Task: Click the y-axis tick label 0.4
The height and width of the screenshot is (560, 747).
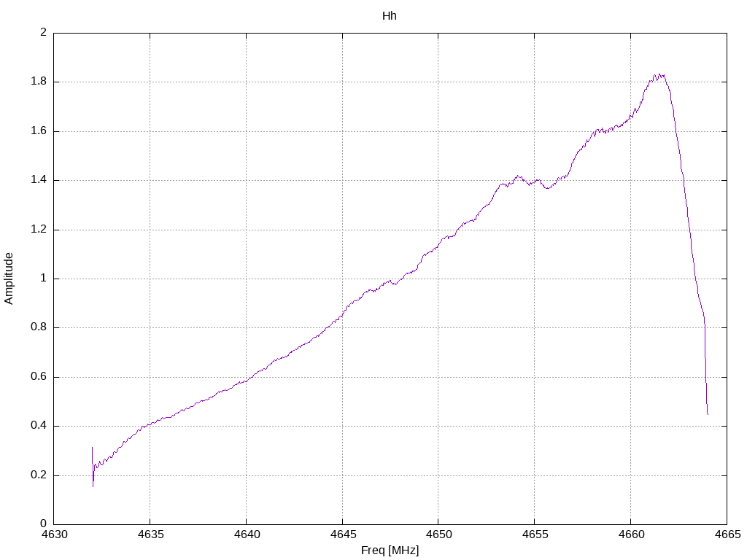Action: [39, 426]
